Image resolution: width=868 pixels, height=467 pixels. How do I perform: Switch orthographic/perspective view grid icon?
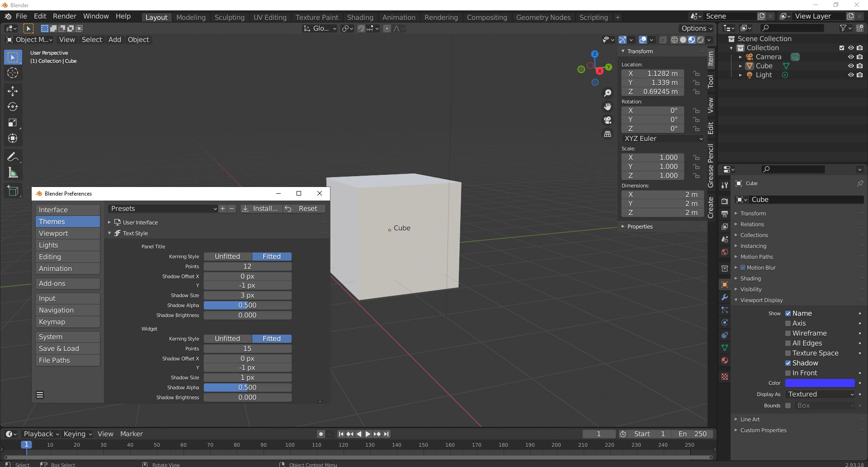608,134
